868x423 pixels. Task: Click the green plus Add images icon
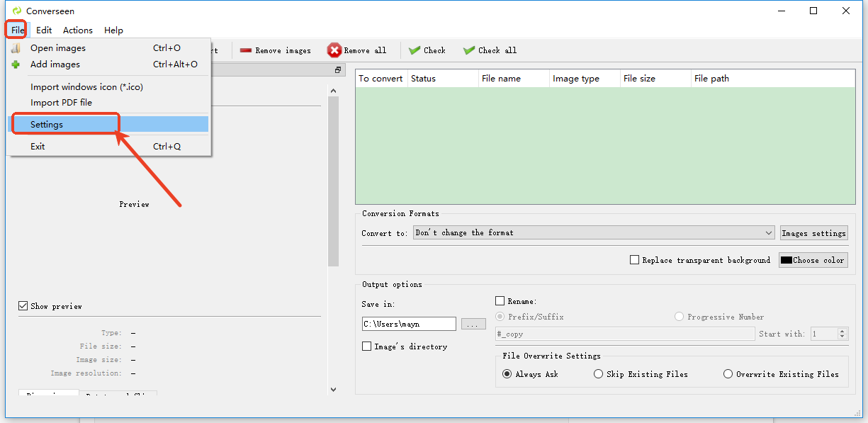point(16,64)
